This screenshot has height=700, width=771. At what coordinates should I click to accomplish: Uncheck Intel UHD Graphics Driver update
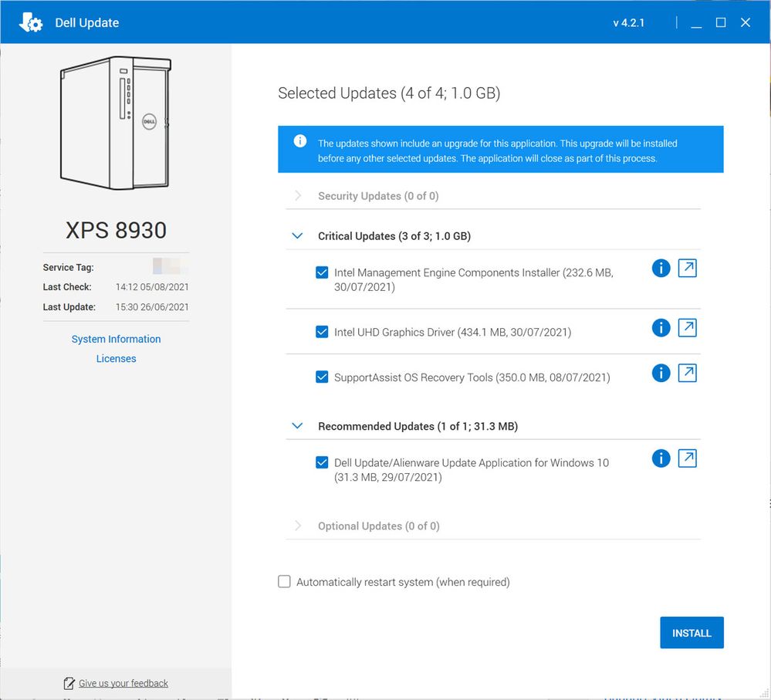pos(322,333)
